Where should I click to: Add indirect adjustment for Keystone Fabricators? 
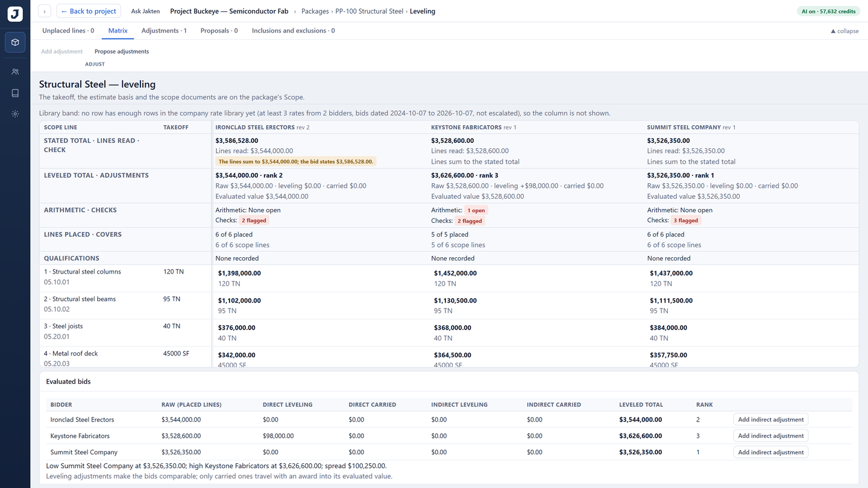[771, 436]
